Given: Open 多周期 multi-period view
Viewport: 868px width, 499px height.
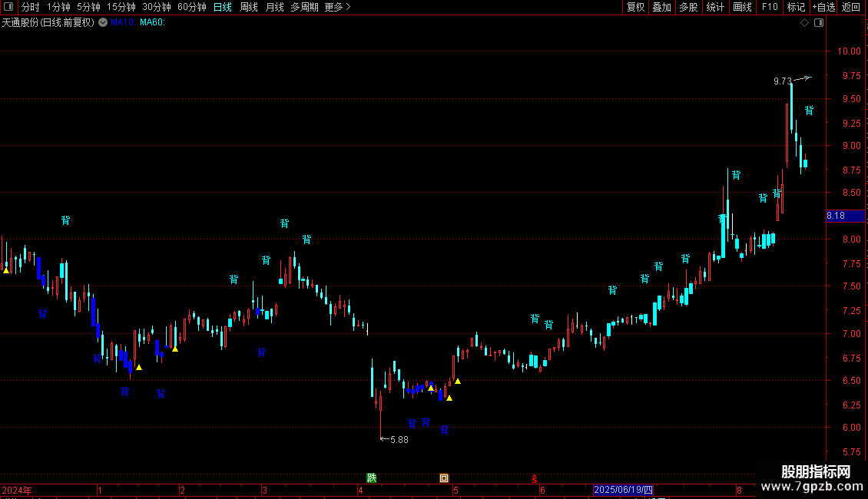Looking at the screenshot, I should coord(304,7).
